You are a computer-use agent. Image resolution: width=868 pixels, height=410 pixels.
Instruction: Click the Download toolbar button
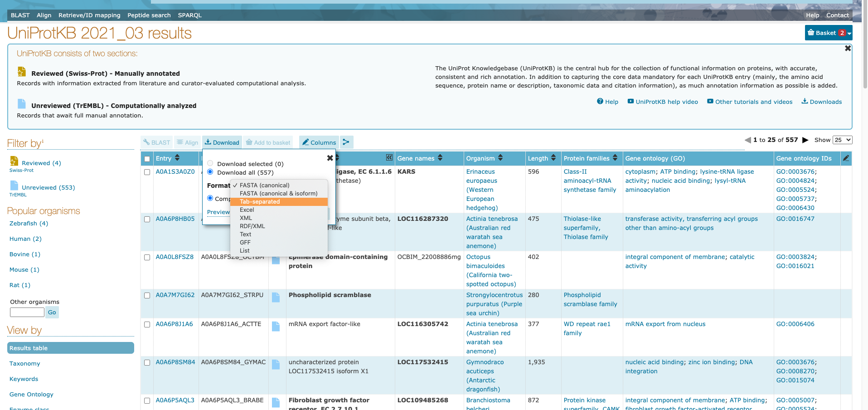click(222, 142)
